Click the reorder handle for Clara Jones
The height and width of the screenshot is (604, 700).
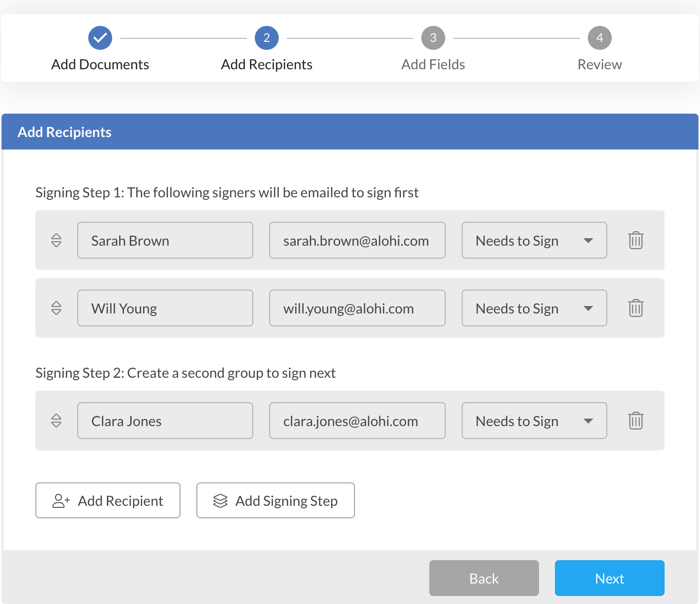coord(56,421)
